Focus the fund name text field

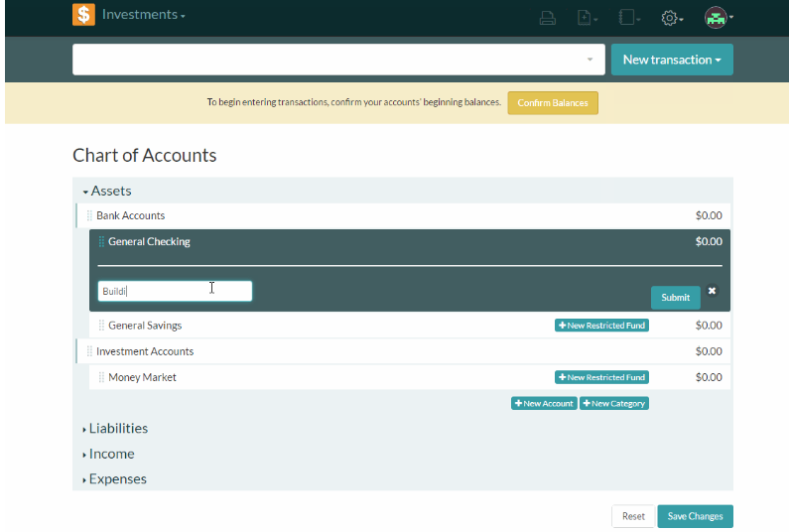[175, 291]
